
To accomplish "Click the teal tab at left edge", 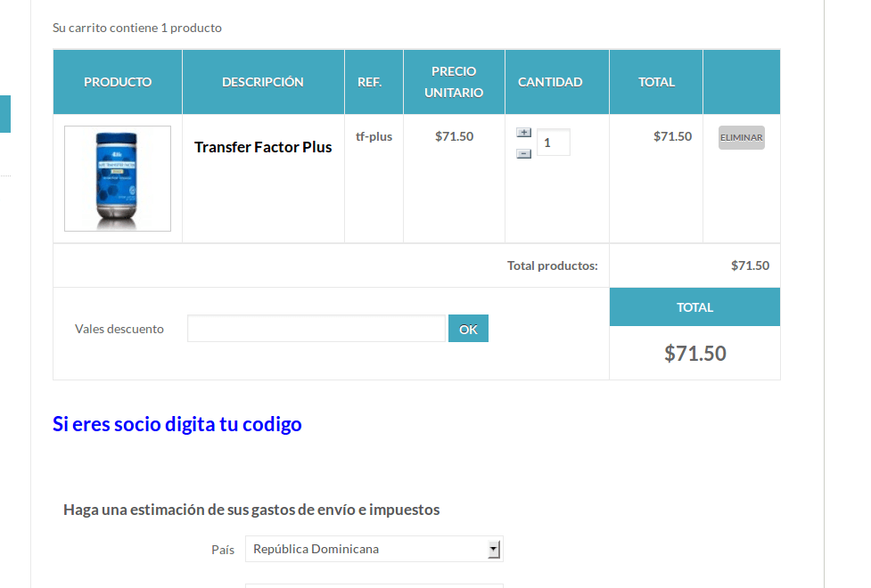I will tap(5, 114).
